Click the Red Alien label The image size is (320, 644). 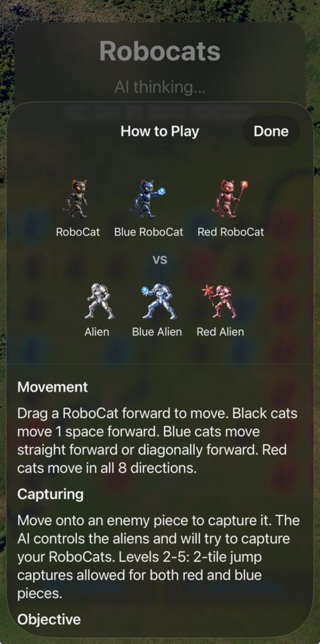click(x=220, y=332)
